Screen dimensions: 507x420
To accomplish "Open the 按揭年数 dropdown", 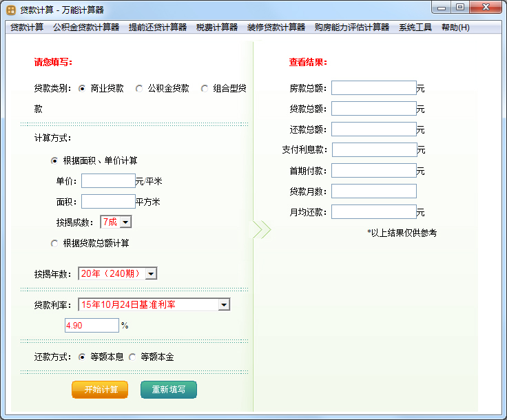I will click(x=118, y=273).
